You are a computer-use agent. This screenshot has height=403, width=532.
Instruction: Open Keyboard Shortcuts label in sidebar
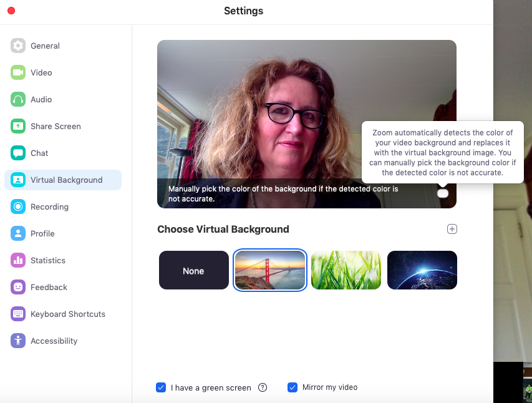point(68,314)
